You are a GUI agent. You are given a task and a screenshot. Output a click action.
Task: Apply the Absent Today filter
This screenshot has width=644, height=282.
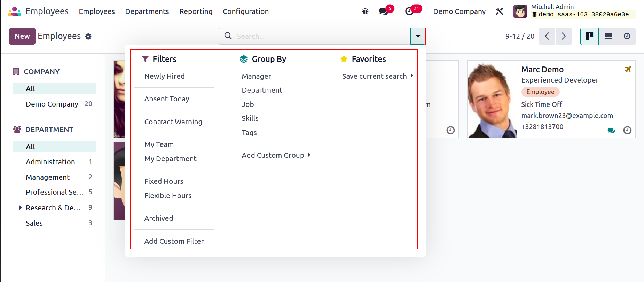tap(167, 99)
